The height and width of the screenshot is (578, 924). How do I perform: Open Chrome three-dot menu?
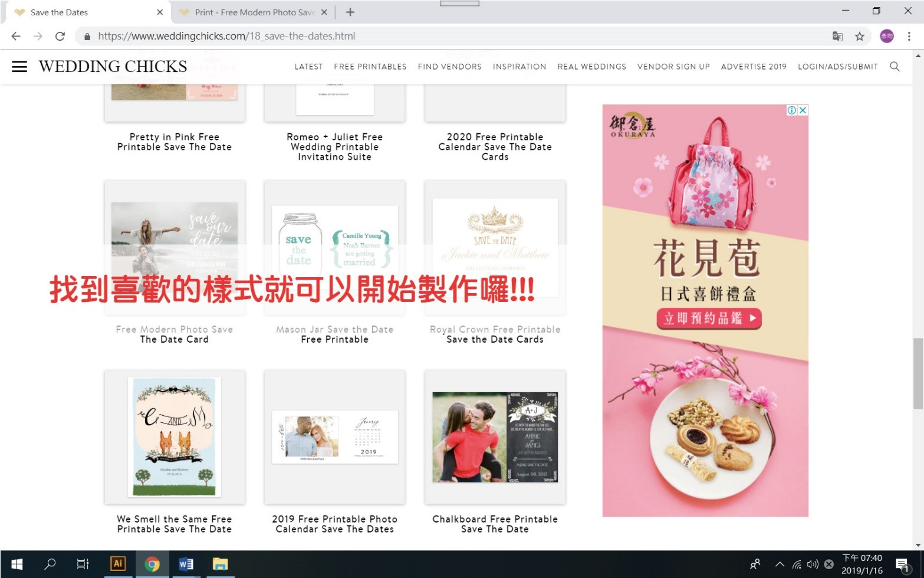click(909, 36)
